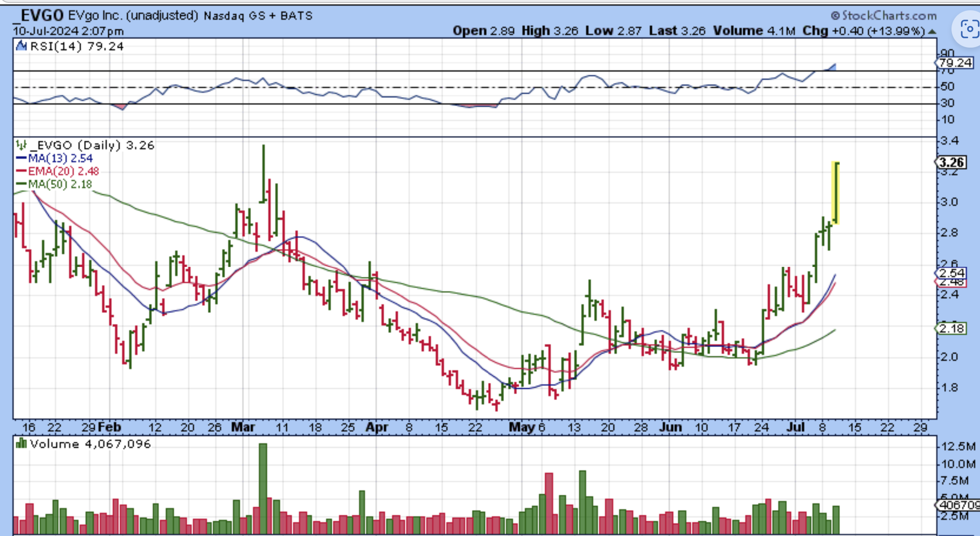Click the MA(13) 2.54 legend entry
Image resolution: width=980 pixels, height=536 pixels.
click(54, 158)
